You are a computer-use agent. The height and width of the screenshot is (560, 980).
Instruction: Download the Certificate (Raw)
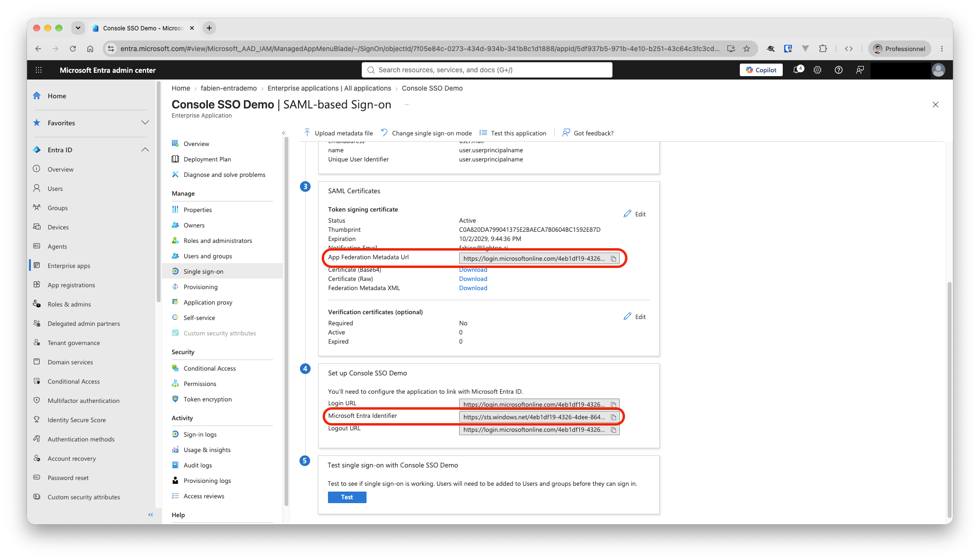pyautogui.click(x=473, y=279)
